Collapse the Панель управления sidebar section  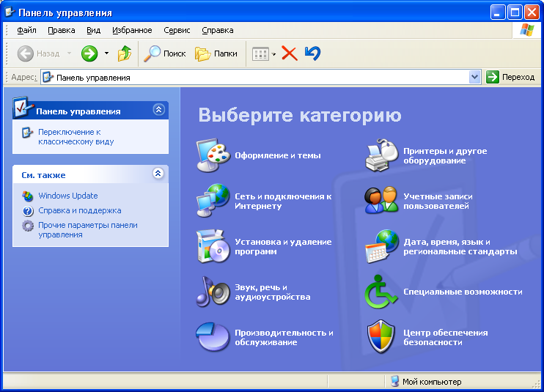pos(158,110)
